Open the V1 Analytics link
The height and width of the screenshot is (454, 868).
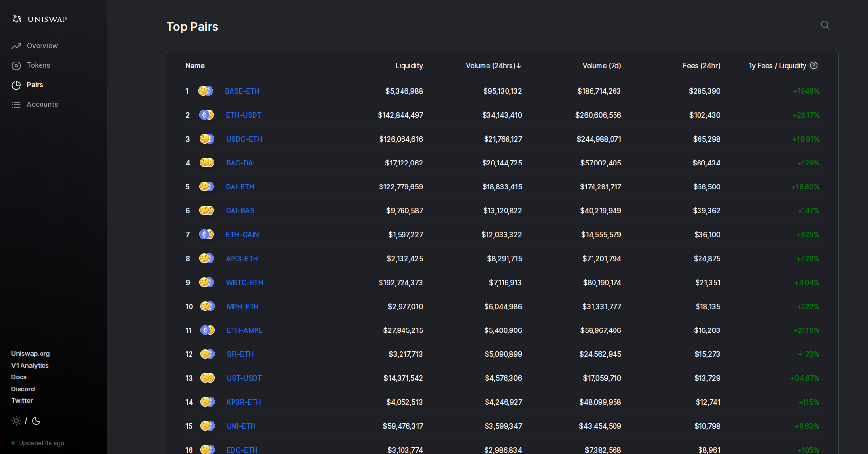pos(30,366)
